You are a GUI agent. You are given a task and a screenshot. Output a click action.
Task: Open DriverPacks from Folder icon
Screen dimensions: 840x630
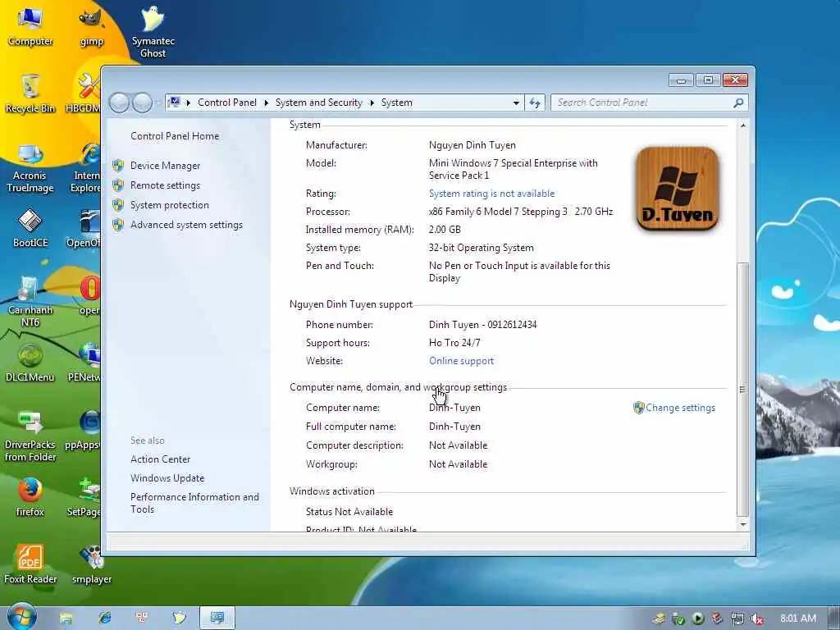pyautogui.click(x=30, y=436)
